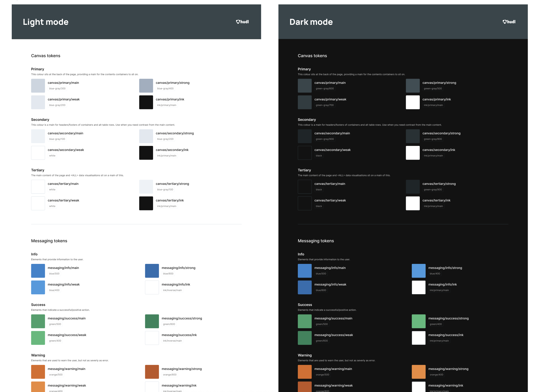Pick Light mode messaging/info/weak swatch
Screen dimensions: 541x392
pos(38,287)
